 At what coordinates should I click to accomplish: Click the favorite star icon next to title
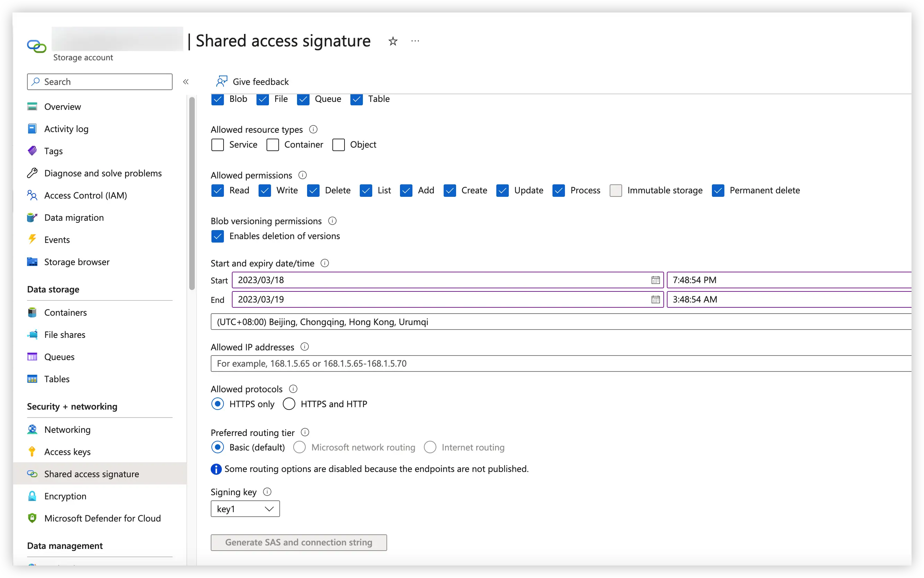coord(393,41)
